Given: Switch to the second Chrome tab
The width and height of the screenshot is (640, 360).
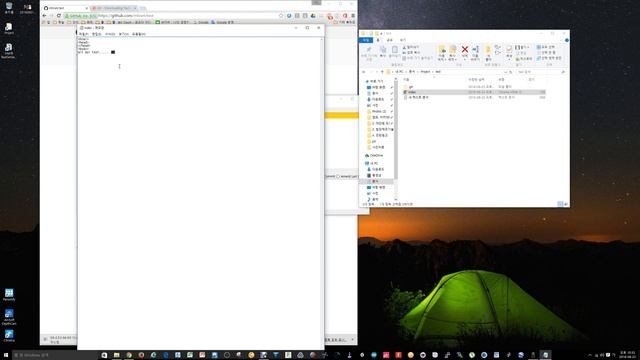Looking at the screenshot, I should click(114, 8).
